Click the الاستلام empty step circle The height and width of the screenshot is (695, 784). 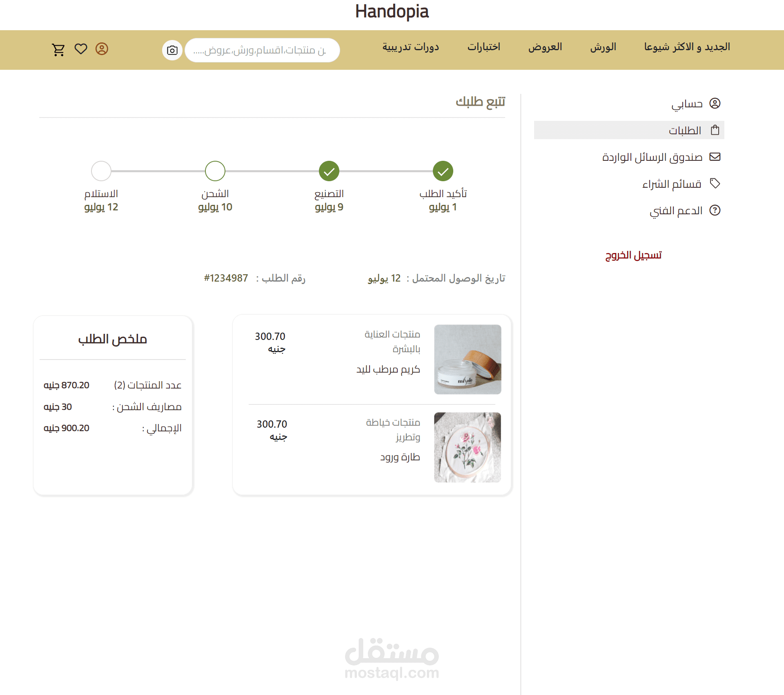tap(101, 171)
